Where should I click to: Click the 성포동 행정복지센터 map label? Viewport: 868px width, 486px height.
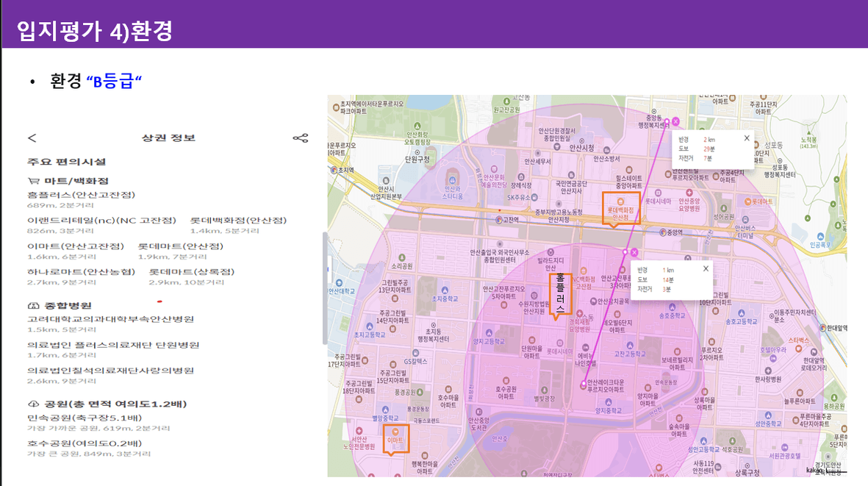point(779,171)
